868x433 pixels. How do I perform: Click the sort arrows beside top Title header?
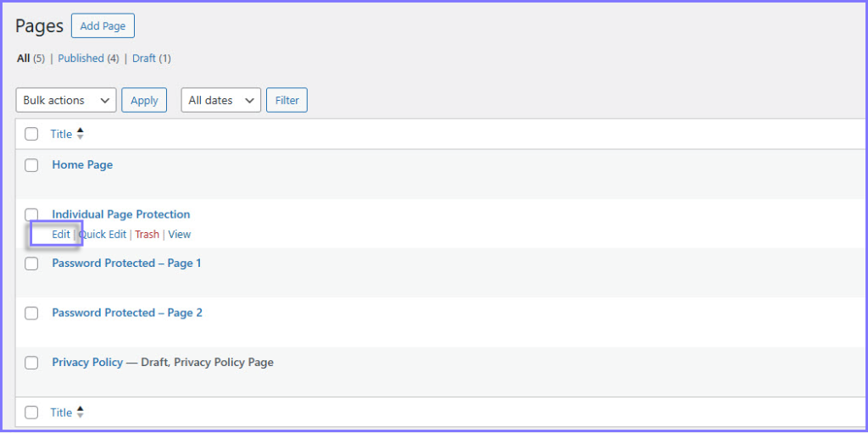tap(81, 134)
